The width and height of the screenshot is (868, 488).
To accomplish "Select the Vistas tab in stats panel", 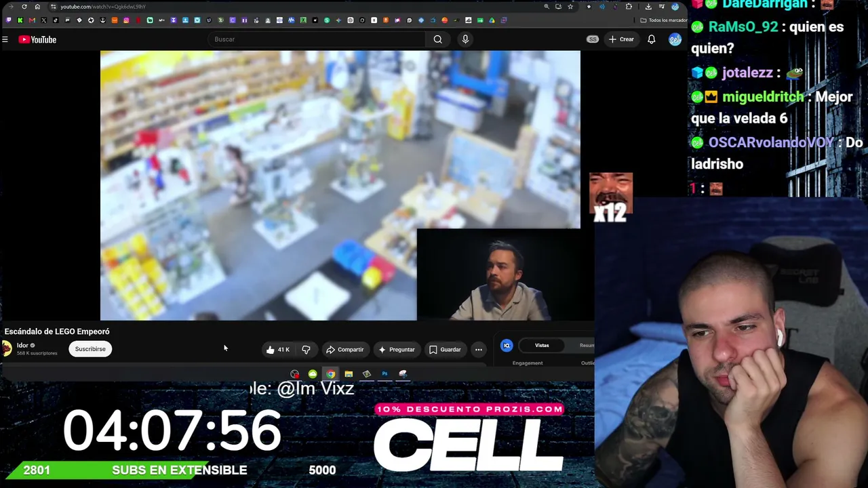I will point(542,346).
